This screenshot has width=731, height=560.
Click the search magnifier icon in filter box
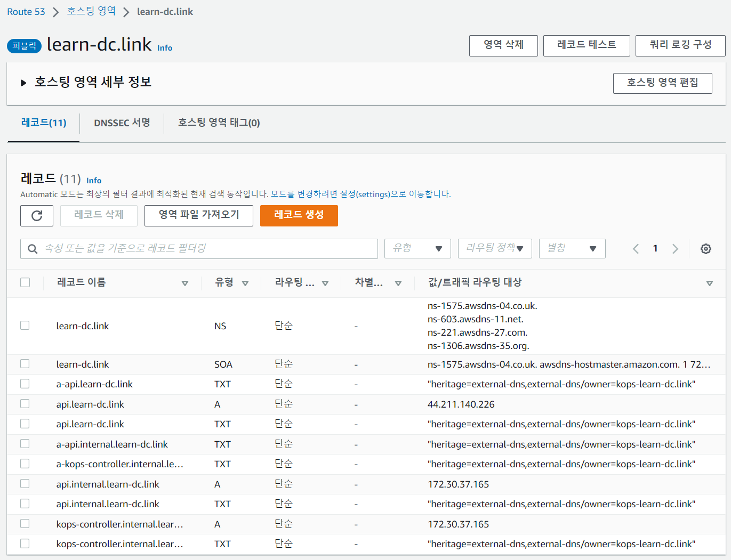pos(33,249)
